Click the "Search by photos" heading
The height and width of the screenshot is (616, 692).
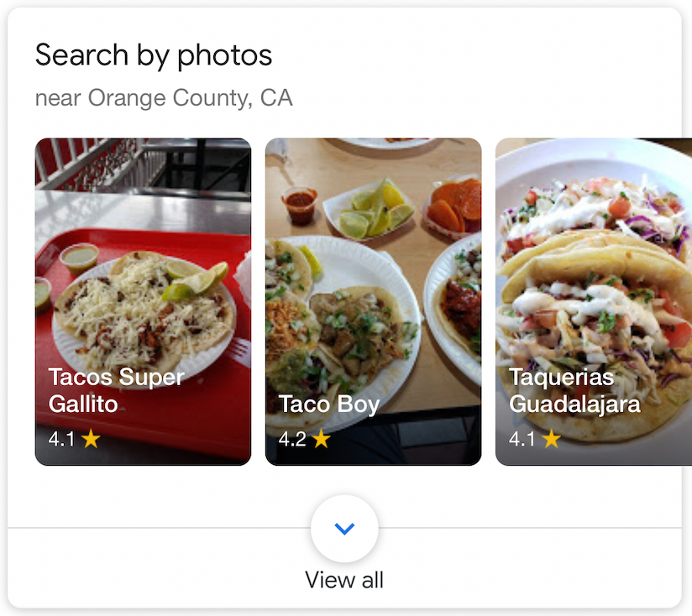point(154,55)
